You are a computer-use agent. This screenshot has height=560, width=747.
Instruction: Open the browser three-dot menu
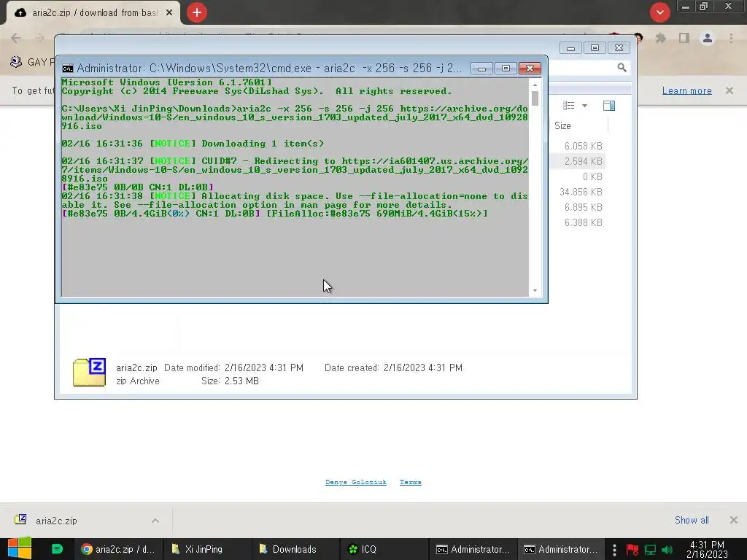pyautogui.click(x=731, y=38)
